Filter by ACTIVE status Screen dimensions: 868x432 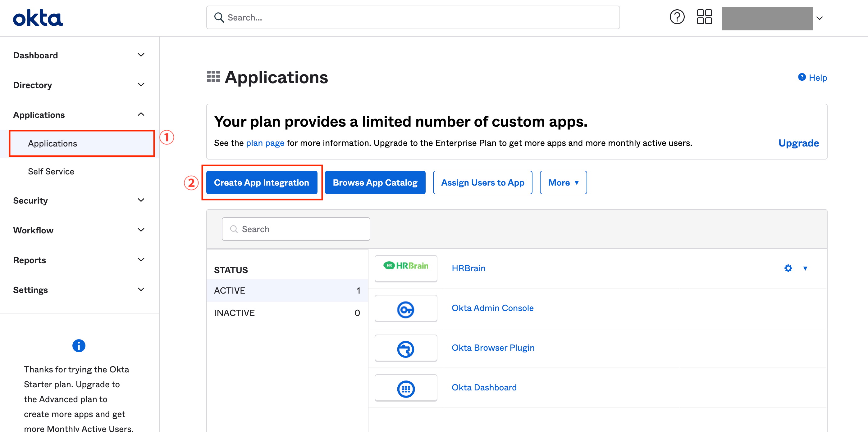pos(287,290)
